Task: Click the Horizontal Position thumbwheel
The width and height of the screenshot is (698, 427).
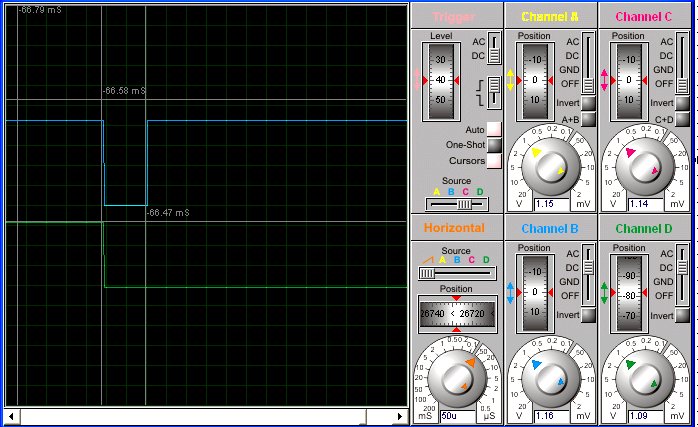Action: pyautogui.click(x=457, y=313)
